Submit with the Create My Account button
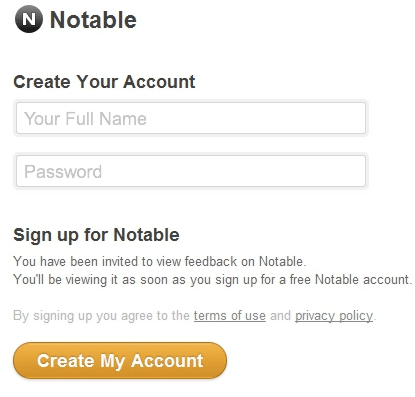 [120, 361]
